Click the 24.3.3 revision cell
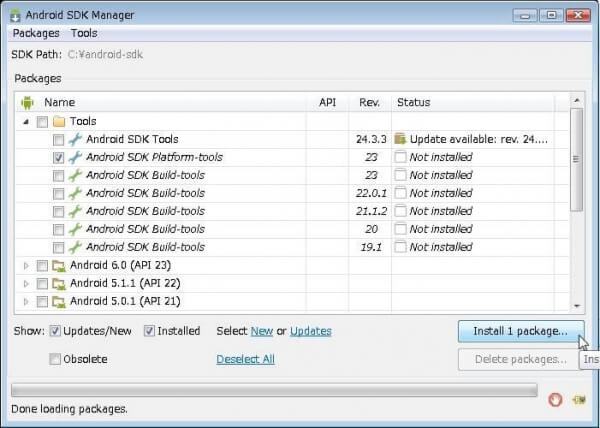The height and width of the screenshot is (428, 600). tap(371, 139)
